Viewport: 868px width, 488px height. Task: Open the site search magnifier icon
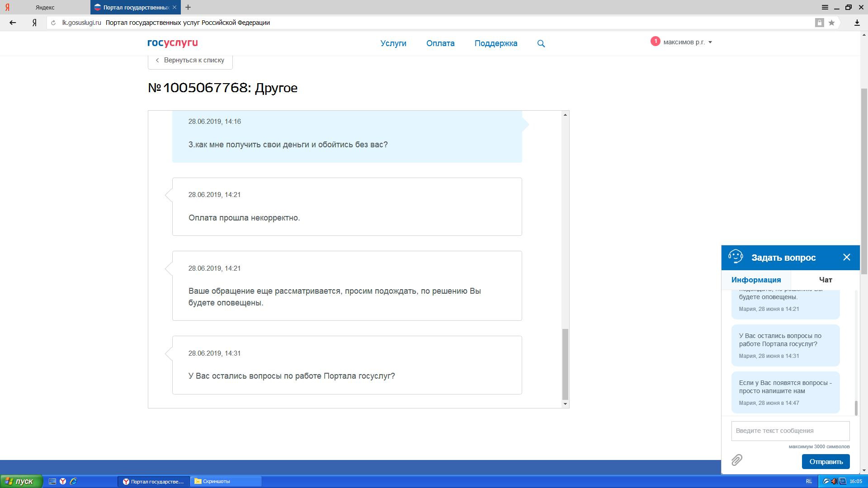tap(541, 44)
